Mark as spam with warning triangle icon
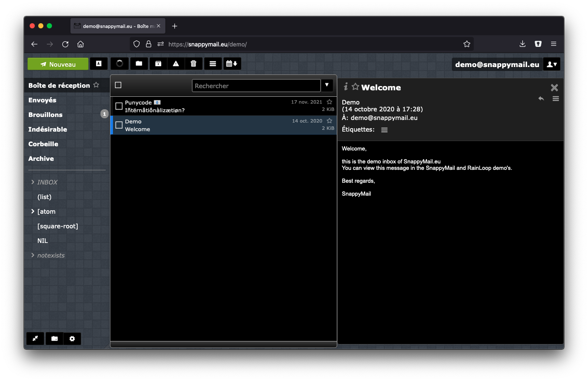Screen dimensions: 588x381 coord(176,64)
